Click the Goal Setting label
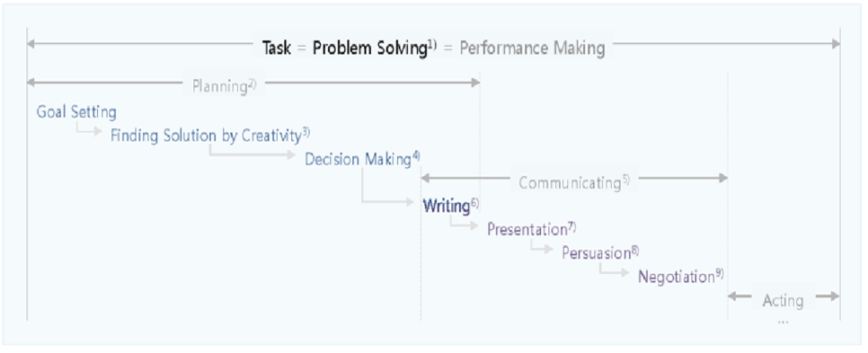This screenshot has height=353, width=868. tap(76, 112)
